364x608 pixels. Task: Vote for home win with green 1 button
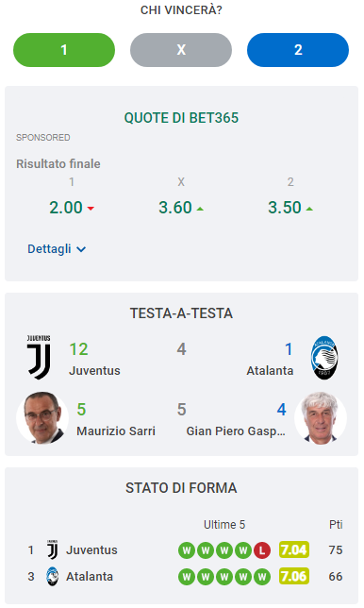64,50
